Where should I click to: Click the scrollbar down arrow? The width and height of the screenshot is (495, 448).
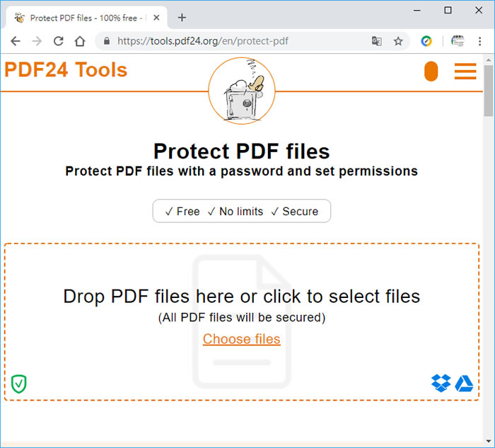(489, 441)
